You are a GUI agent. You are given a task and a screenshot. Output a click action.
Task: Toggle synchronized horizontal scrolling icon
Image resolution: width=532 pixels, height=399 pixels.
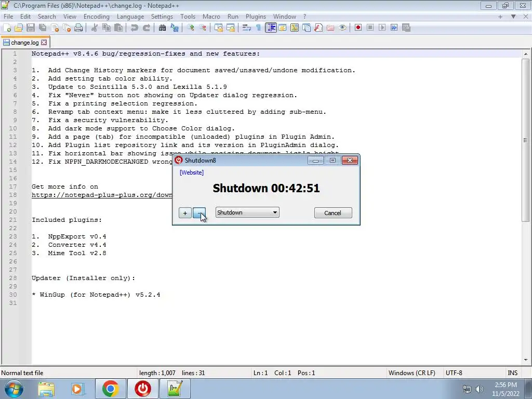[231, 28]
